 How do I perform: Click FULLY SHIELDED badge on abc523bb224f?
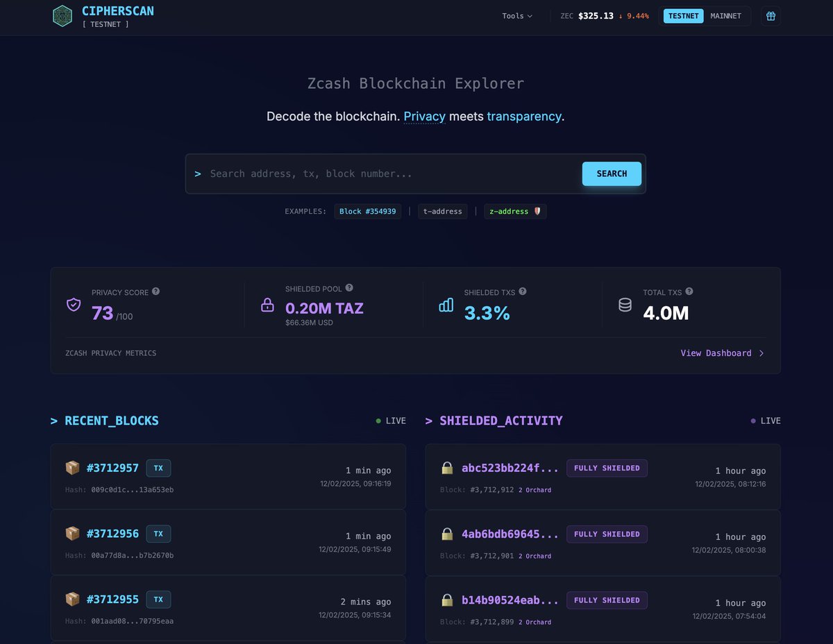[x=607, y=468]
